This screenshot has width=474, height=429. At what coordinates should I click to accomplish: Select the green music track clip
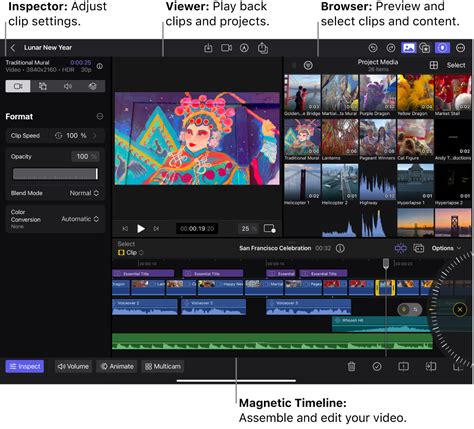click(272, 341)
